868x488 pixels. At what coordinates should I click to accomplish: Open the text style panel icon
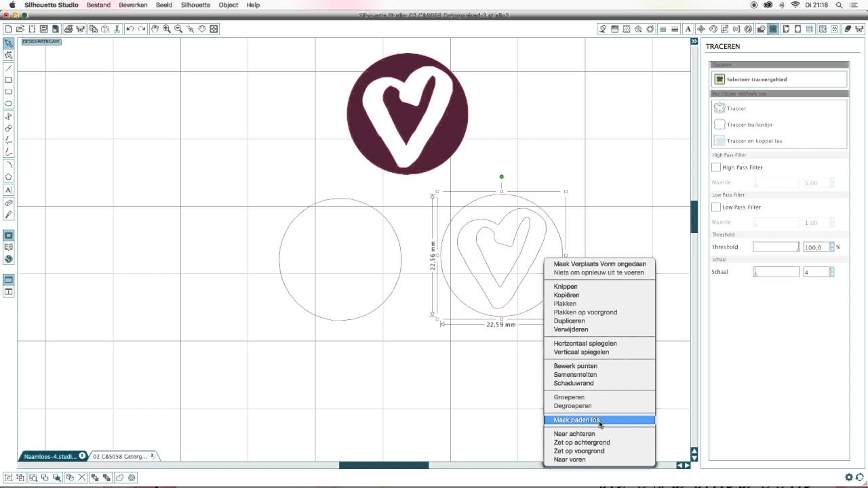[x=688, y=29]
